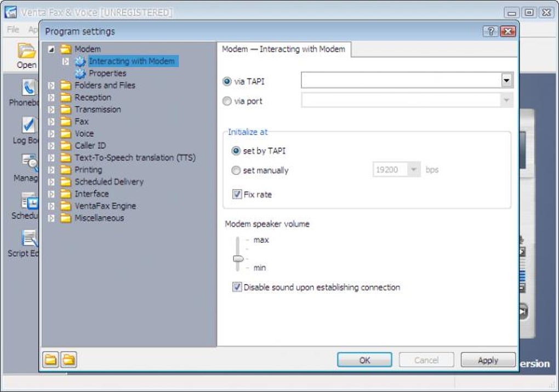The image size is (559, 392).
Task: Click the Reception folder icon
Action: 66,98
